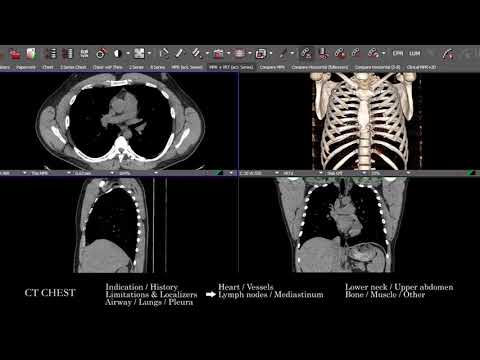Image resolution: width=480 pixels, height=360 pixels.
Task: Expand dropdown next to red toolbox icon
Action: click(x=229, y=53)
